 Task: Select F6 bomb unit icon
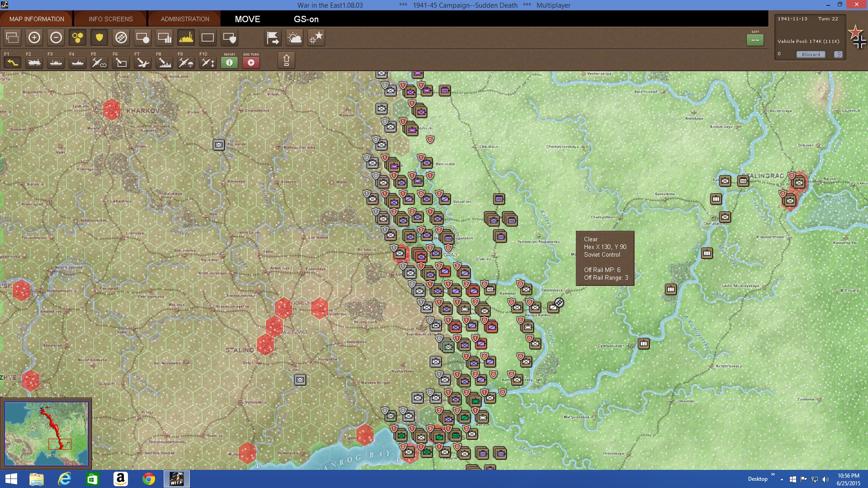[x=121, y=62]
